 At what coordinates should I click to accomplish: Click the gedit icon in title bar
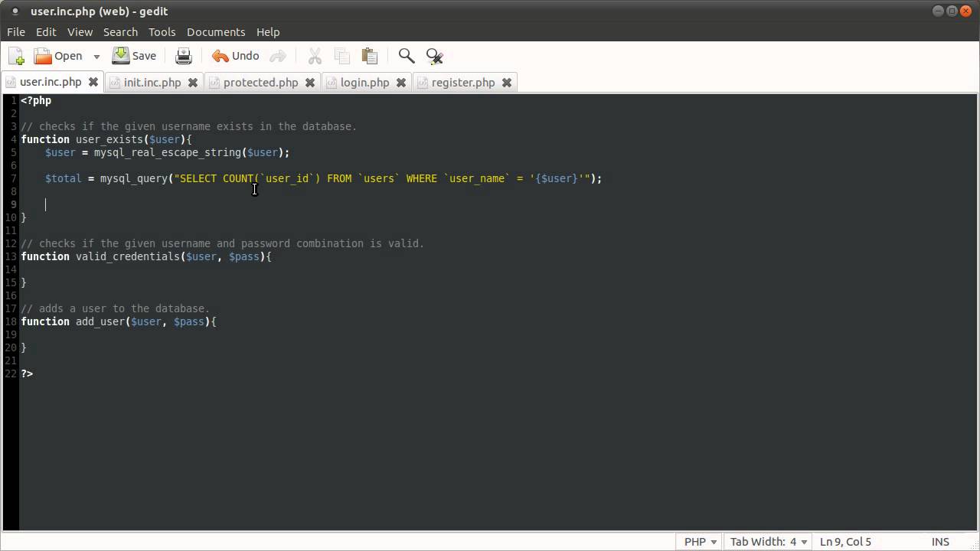[15, 11]
